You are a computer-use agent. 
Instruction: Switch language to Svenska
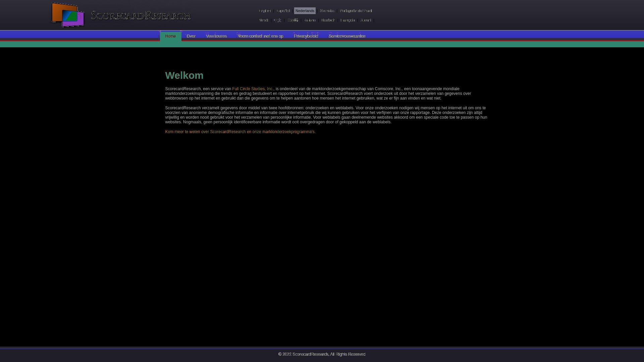click(x=327, y=11)
